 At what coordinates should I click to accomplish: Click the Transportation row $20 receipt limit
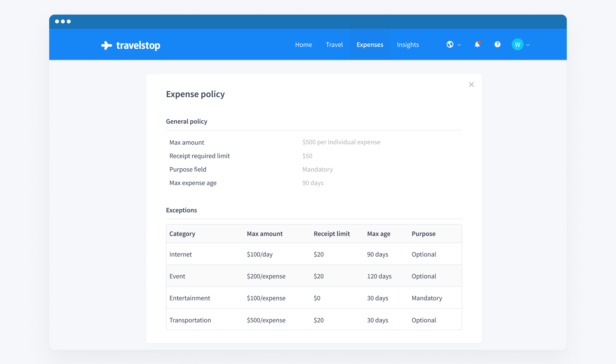pyautogui.click(x=318, y=320)
